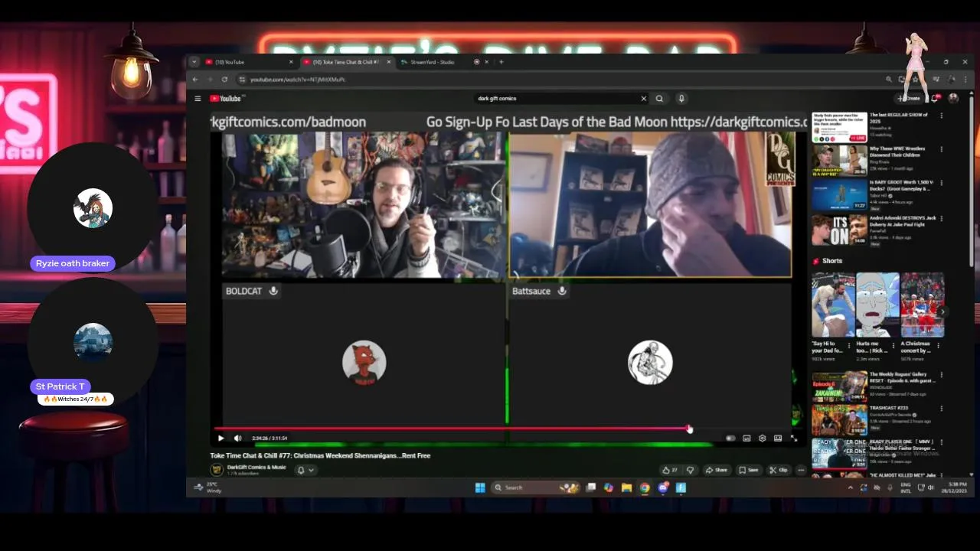Select Ryzie oath braker participant label
Screen dimensions: 980x551
pyautogui.click(x=73, y=263)
